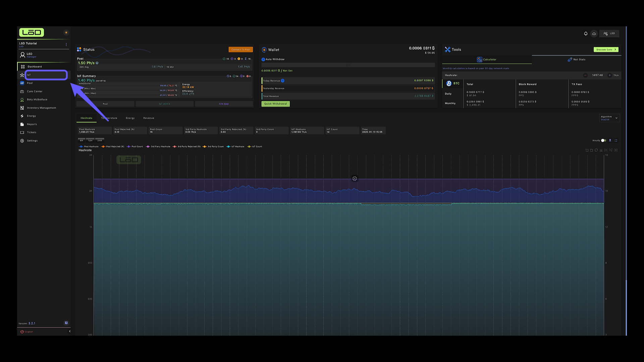Toggle IoT Count series in legend

click(x=255, y=147)
